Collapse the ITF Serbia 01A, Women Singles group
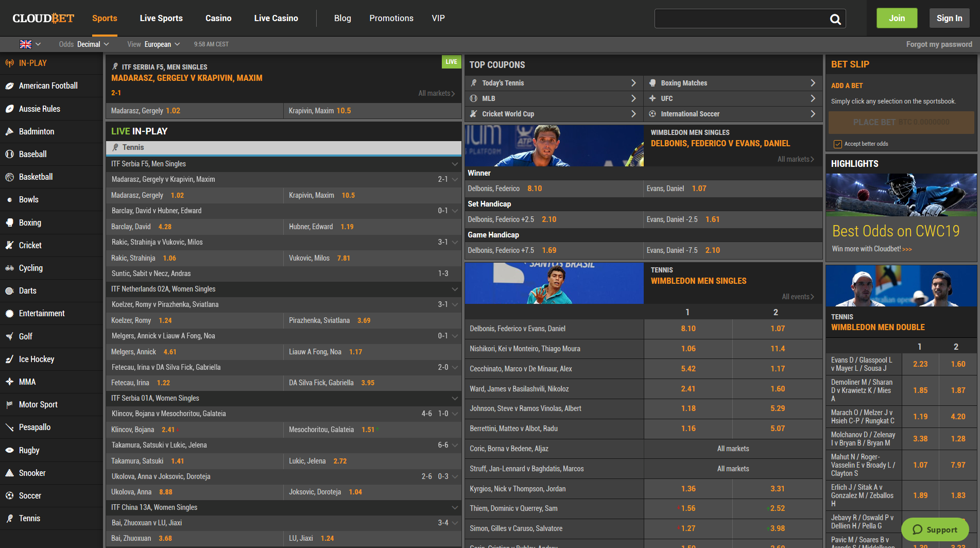The image size is (980, 548). tap(455, 398)
